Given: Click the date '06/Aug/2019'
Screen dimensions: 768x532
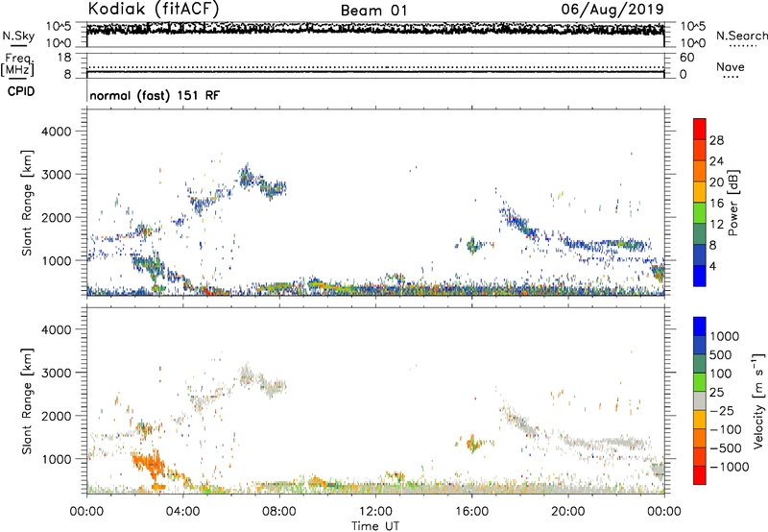Looking at the screenshot, I should point(612,9).
